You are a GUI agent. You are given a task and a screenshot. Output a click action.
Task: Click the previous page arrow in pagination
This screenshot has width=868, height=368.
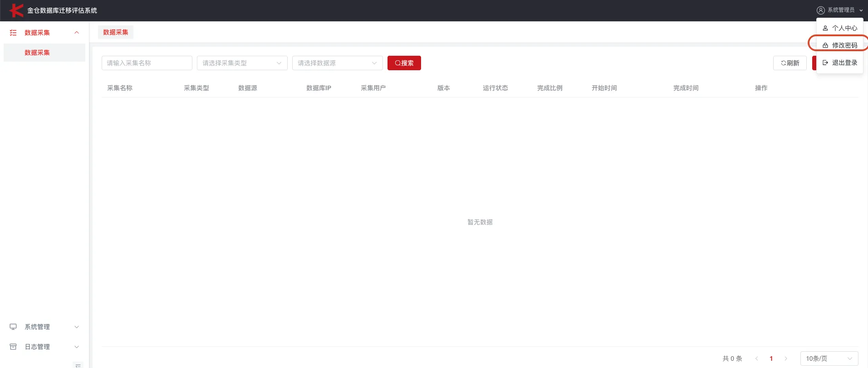[757, 358]
